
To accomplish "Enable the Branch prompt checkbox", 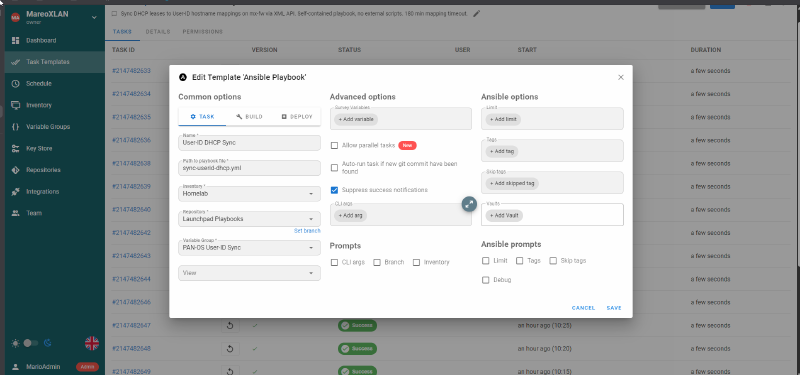I will [x=377, y=262].
